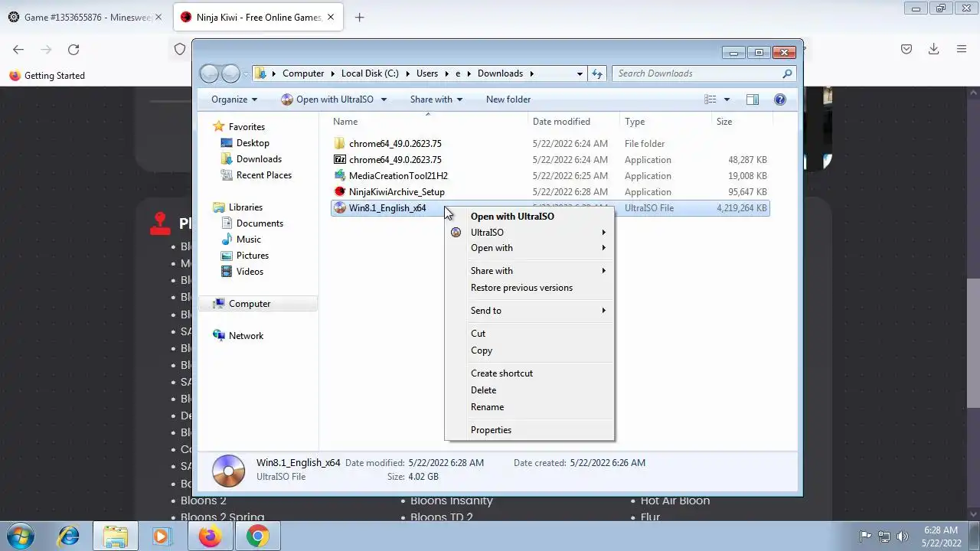Choose Copy in context menu
The width and height of the screenshot is (980, 551).
(482, 350)
